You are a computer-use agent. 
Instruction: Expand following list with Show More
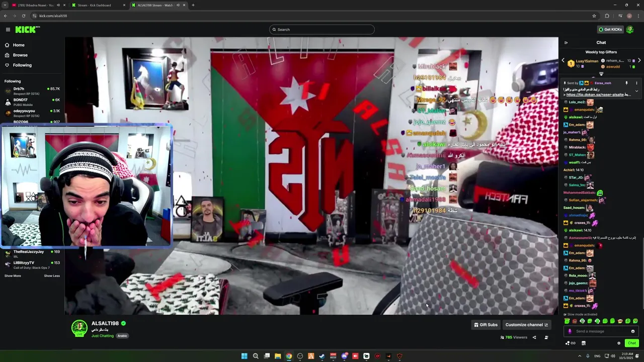[13, 276]
